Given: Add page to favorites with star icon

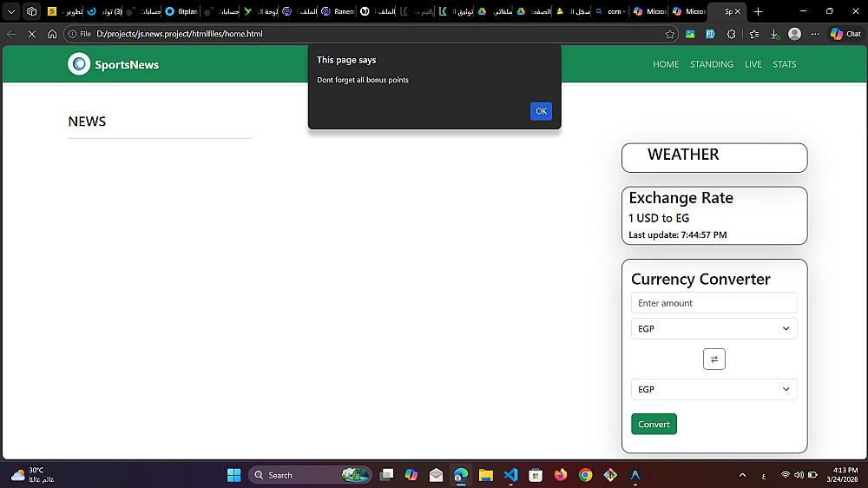Looking at the screenshot, I should (670, 34).
